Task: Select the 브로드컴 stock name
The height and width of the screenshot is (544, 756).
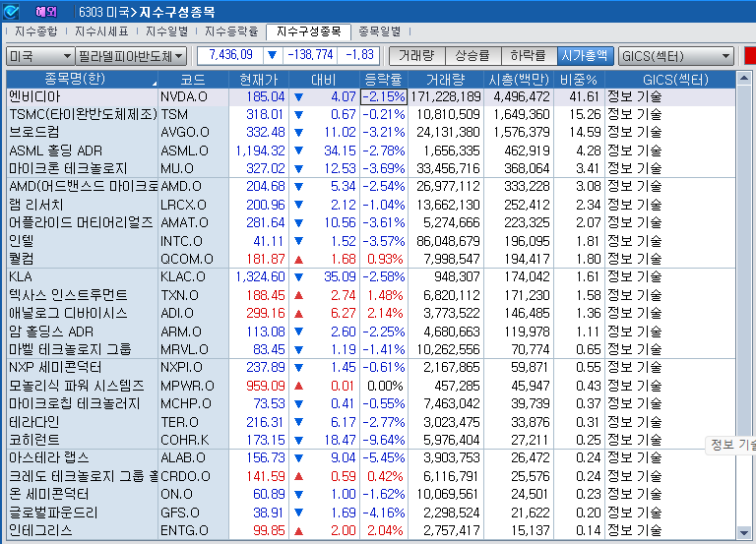Action: (34, 133)
